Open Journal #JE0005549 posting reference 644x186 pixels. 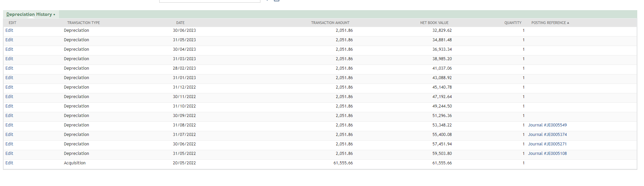coord(547,125)
